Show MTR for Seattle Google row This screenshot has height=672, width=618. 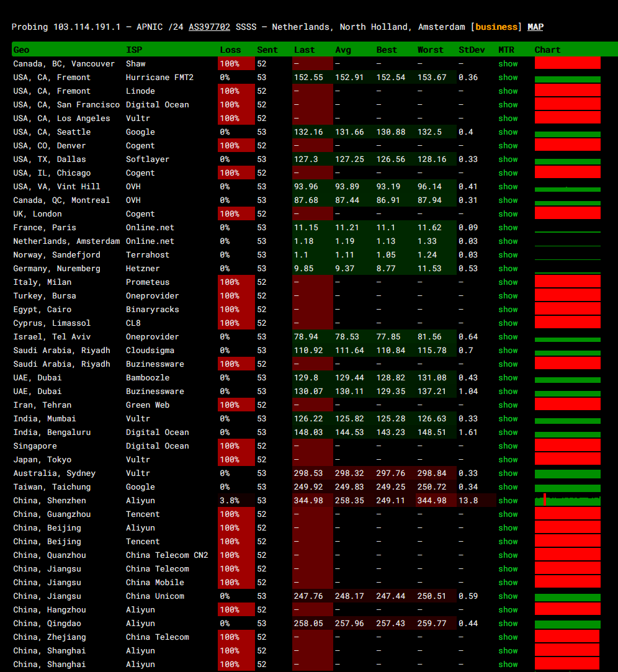coord(508,132)
